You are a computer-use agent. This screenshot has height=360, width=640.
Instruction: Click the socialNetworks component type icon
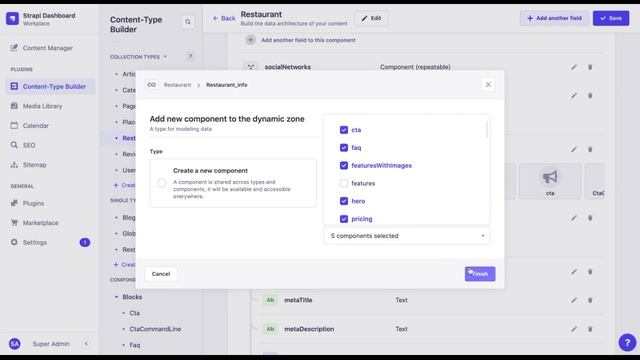(251, 67)
